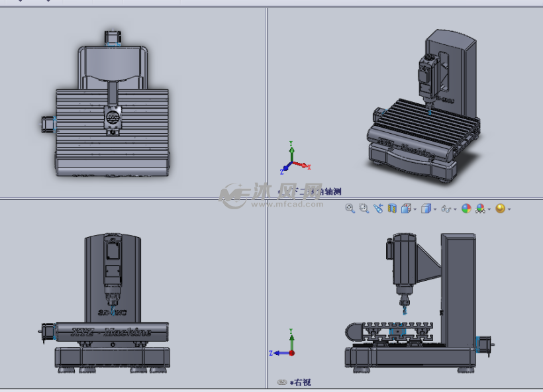This screenshot has height=392, width=543.
Task: Expand the Display Style dropdown arrow
Action: coord(434,209)
